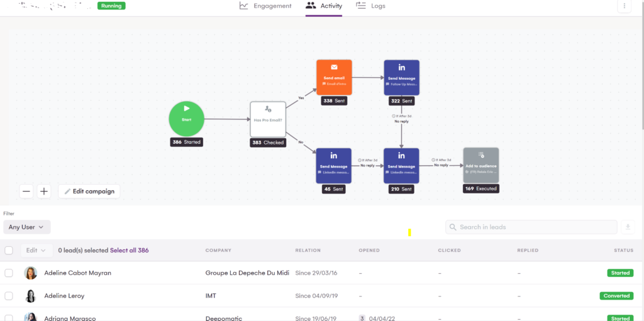Click the LinkedIn node with 45 Sent
Viewport: 644px width, 321px height.
tap(333, 165)
